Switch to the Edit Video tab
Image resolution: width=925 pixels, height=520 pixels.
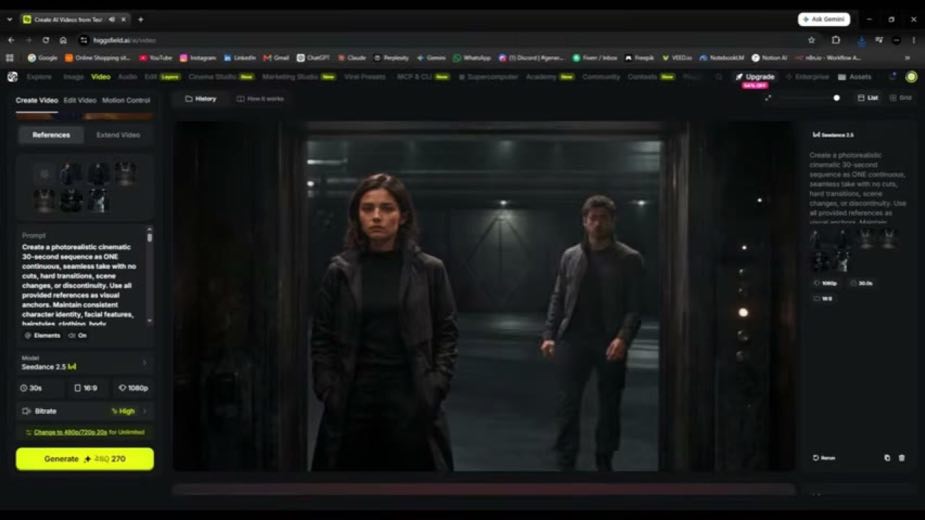pyautogui.click(x=80, y=100)
